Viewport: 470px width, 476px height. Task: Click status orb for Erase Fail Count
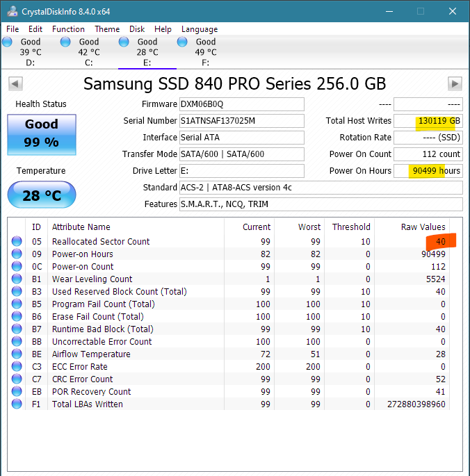point(17,316)
